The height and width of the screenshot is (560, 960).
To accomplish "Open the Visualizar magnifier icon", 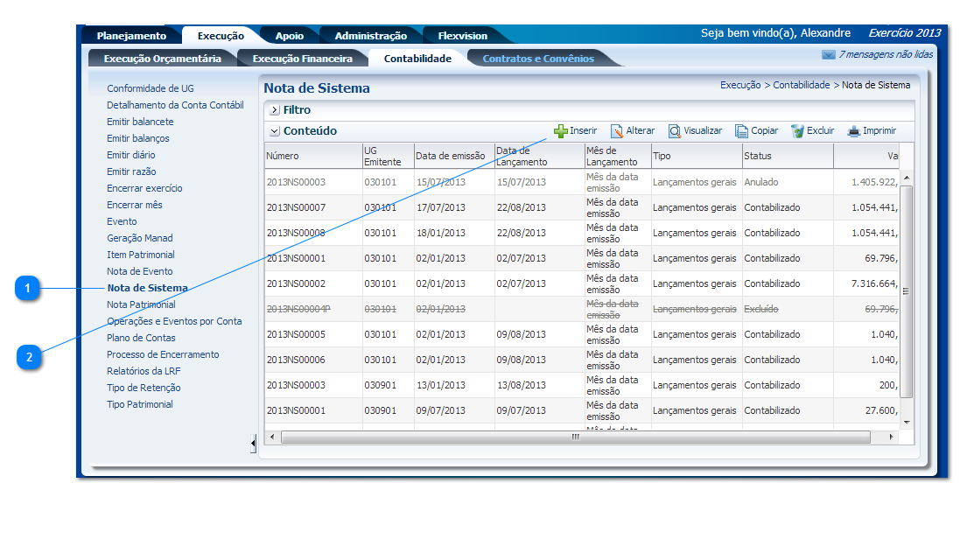I will click(675, 131).
